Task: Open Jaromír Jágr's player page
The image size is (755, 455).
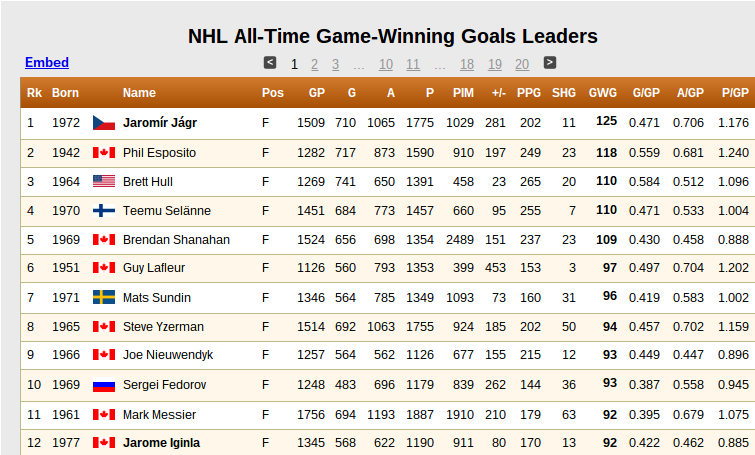Action: [160, 123]
